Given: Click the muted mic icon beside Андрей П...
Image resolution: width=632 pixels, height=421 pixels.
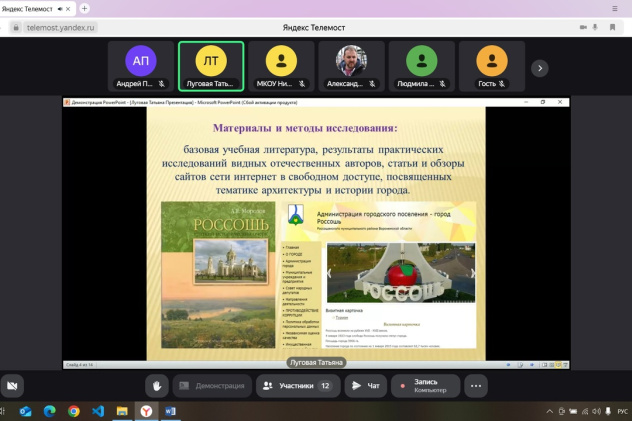Looking at the screenshot, I should pos(162,84).
